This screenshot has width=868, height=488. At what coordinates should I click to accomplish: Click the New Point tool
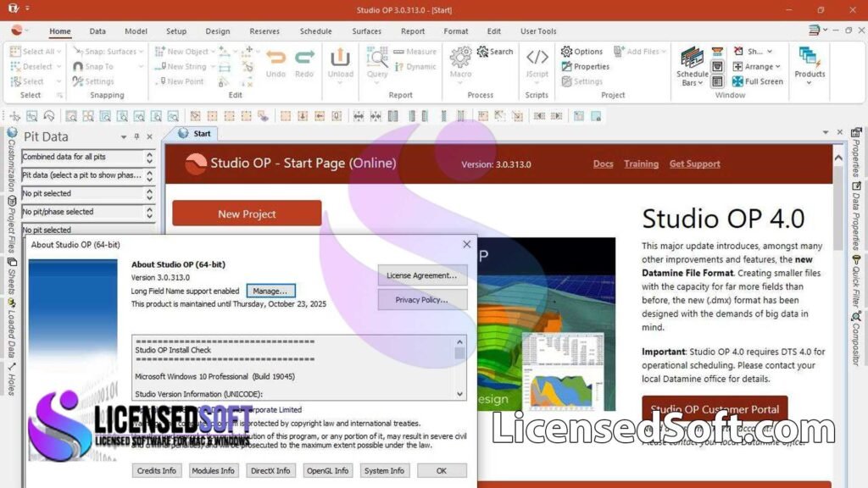(180, 81)
